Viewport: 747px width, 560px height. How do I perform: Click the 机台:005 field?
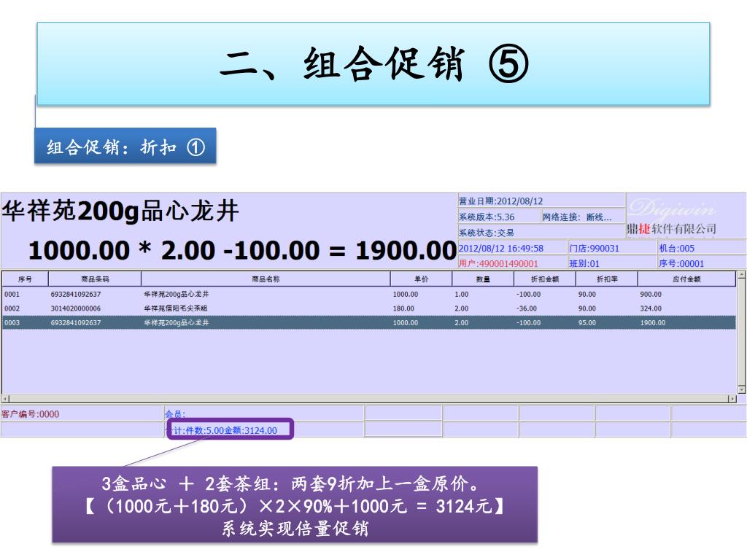[702, 248]
